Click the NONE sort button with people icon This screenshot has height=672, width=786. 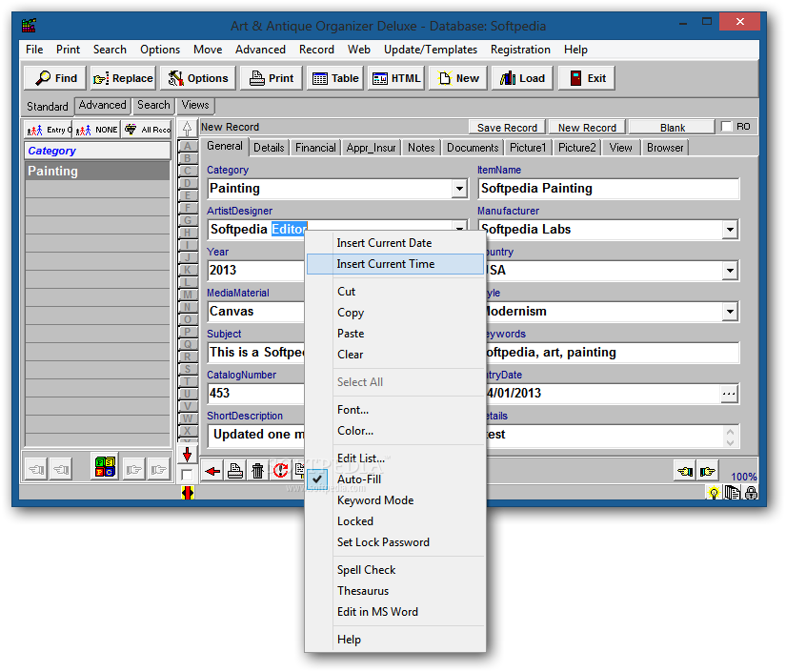[96, 130]
